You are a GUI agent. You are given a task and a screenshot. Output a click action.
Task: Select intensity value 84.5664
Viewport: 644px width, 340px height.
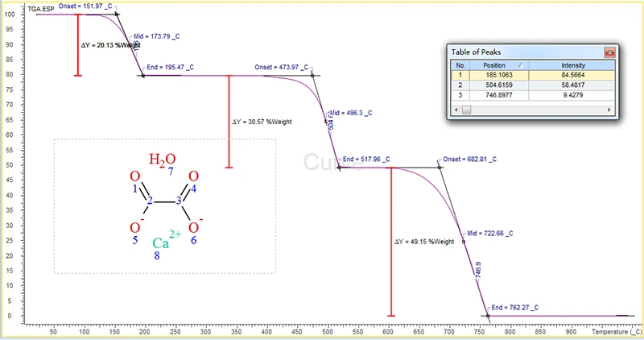pyautogui.click(x=572, y=75)
